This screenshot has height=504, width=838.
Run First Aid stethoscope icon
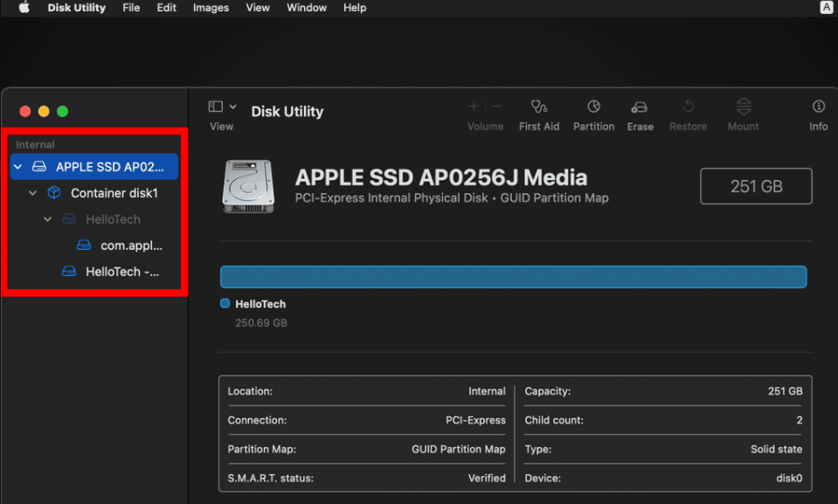[x=538, y=107]
